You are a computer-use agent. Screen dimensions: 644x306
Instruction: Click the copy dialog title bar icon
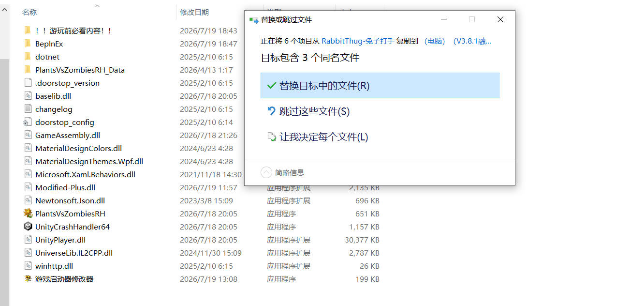[253, 20]
